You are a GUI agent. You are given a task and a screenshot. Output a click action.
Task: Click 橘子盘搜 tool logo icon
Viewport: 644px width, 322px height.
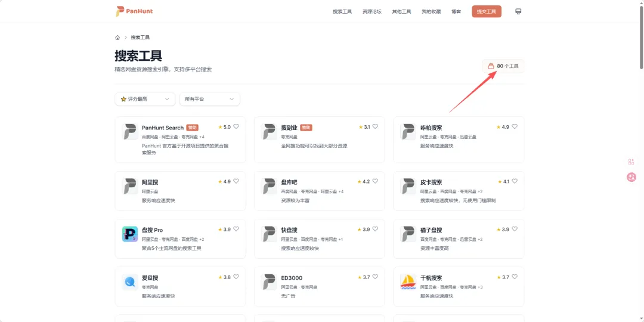point(408,234)
